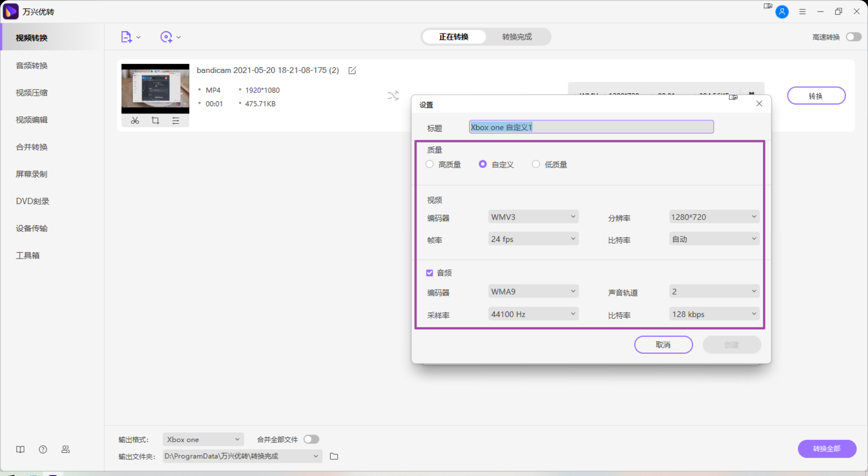Open the effects adjustment sliders icon
The height and width of the screenshot is (476, 868).
[176, 121]
